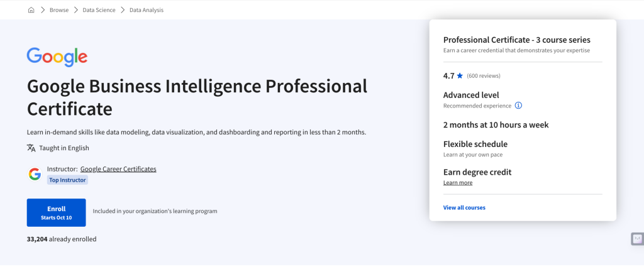Click the floating widget icon at right edge
The width and height of the screenshot is (644, 267).
[637, 239]
